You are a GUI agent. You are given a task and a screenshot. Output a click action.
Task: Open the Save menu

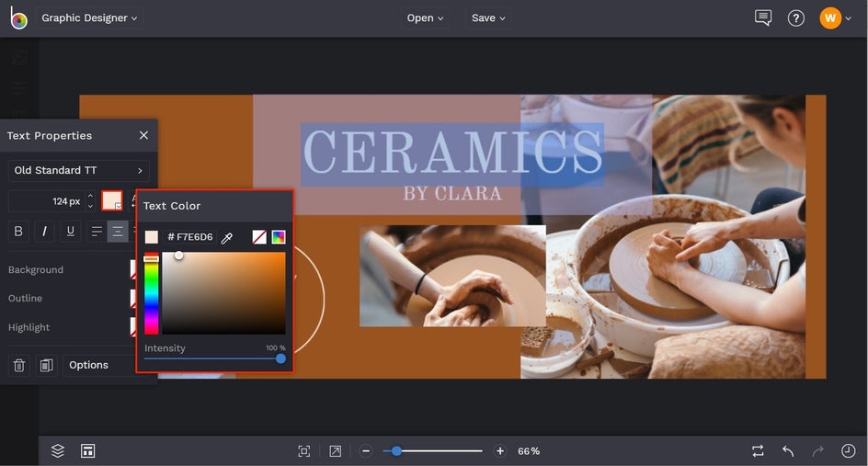tap(488, 18)
